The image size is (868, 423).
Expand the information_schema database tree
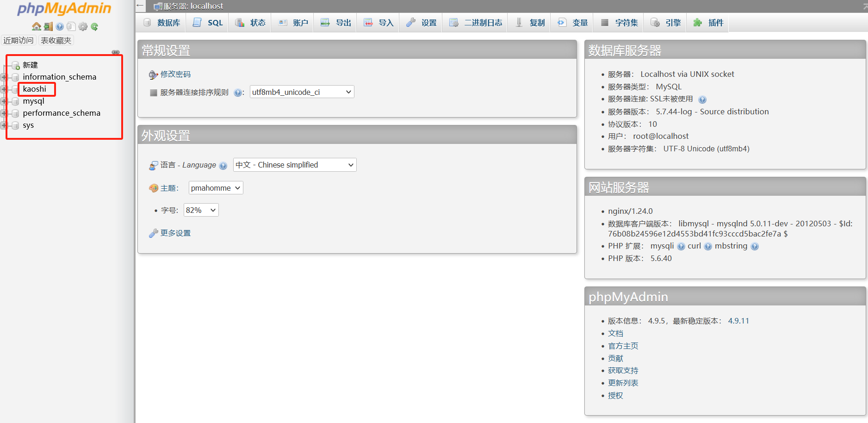point(3,77)
